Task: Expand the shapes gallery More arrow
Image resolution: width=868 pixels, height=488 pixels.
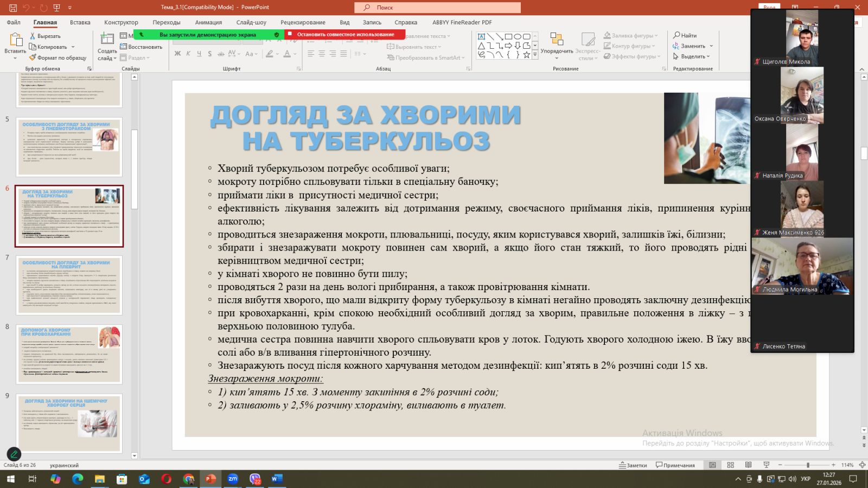Action: pyautogui.click(x=535, y=55)
